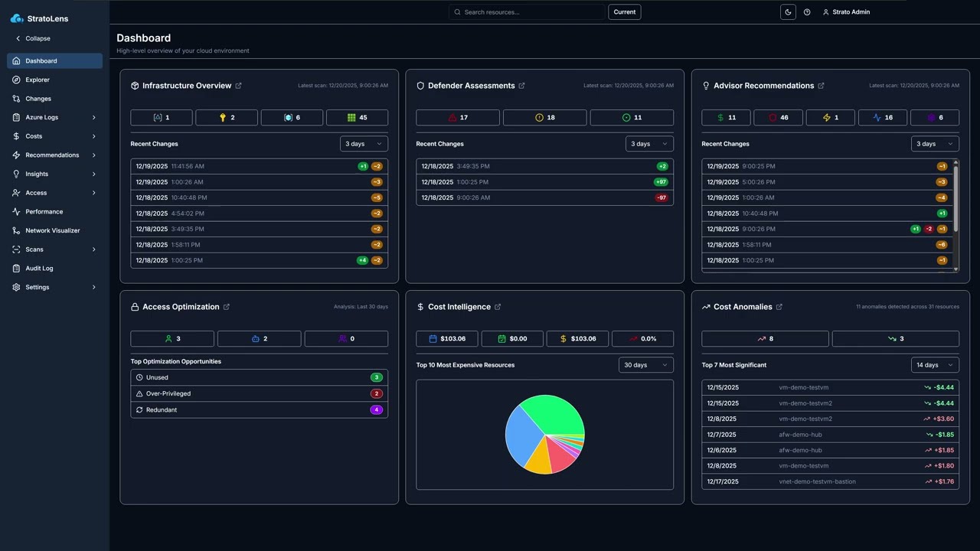Collapse the sidebar

click(33, 38)
